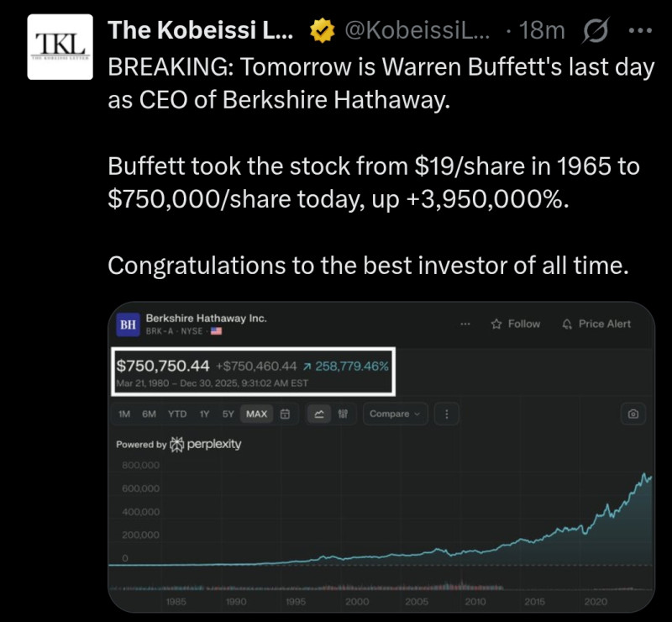Open the post's three-dot more menu

[640, 32]
